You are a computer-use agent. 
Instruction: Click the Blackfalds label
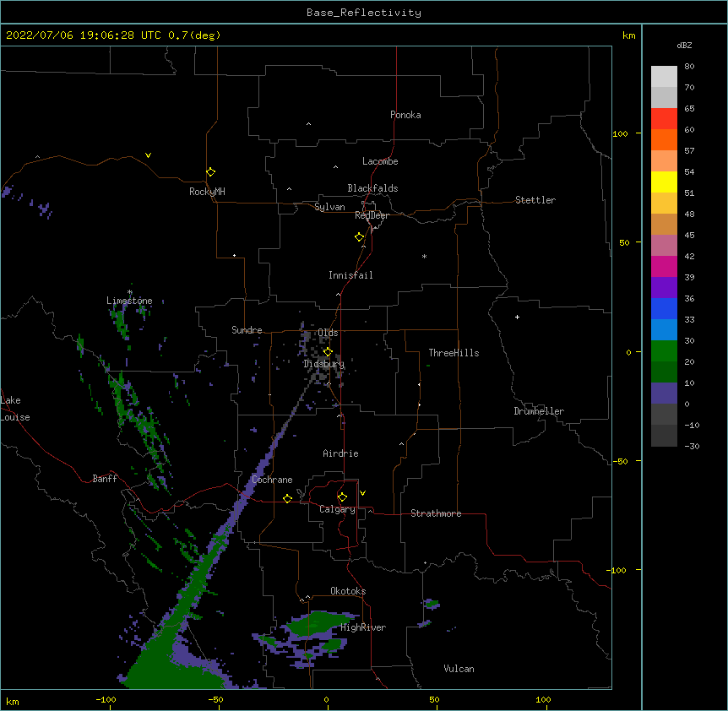372,188
